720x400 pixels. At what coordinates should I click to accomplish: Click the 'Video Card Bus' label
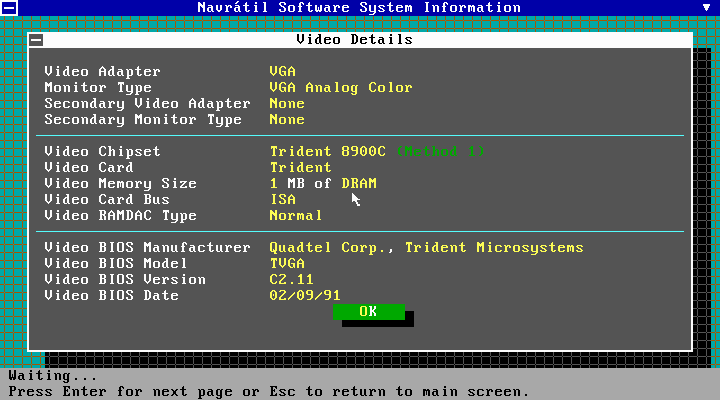coord(107,200)
